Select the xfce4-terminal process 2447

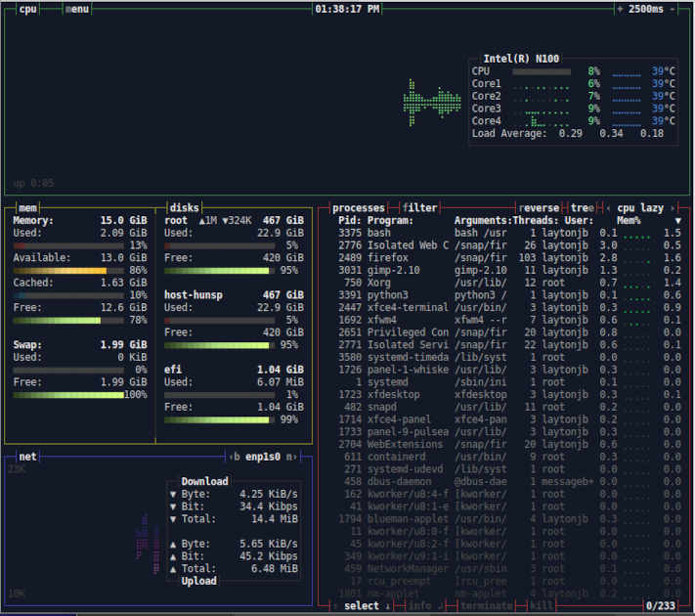(503, 307)
